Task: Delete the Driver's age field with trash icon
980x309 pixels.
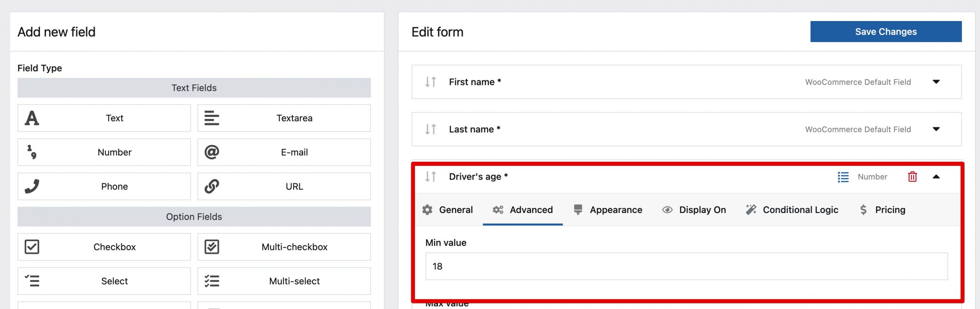Action: (x=912, y=177)
